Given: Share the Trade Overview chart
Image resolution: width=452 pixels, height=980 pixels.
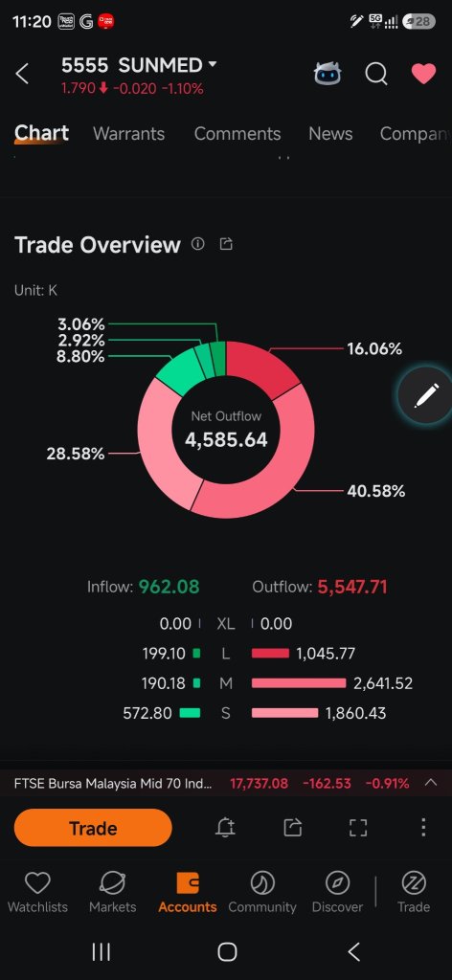Looking at the screenshot, I should point(226,244).
